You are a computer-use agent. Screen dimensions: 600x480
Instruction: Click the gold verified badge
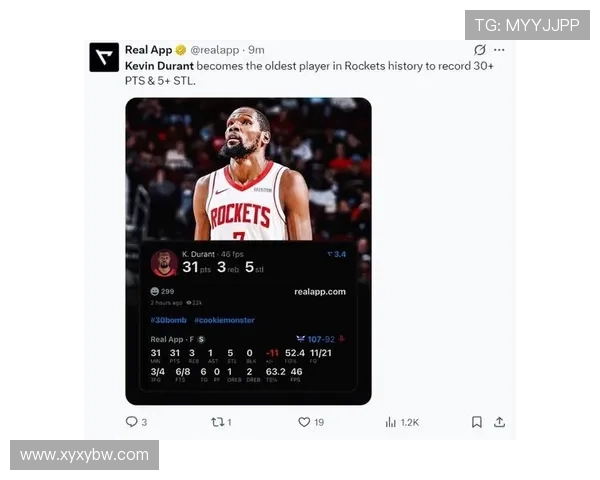tap(181, 50)
